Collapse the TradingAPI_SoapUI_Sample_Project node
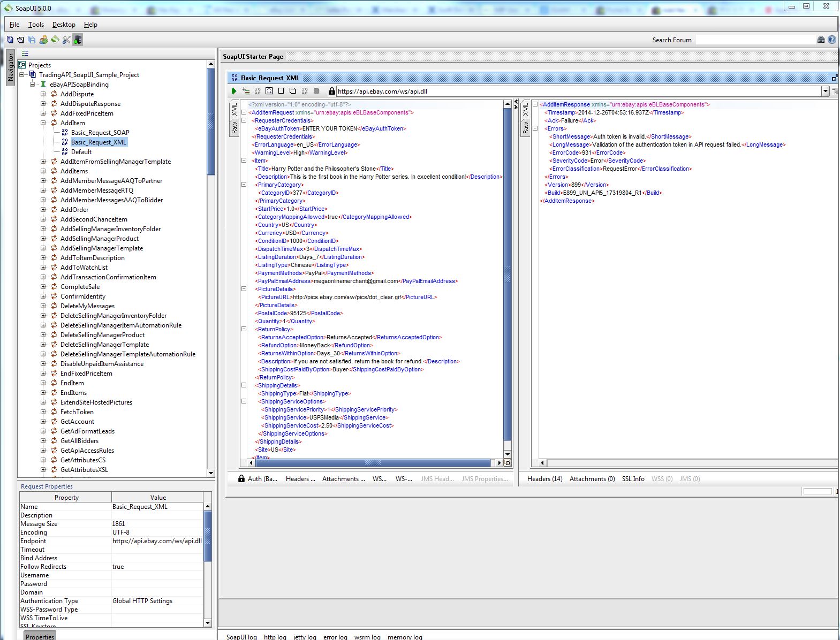This screenshot has width=840, height=640. tap(22, 74)
